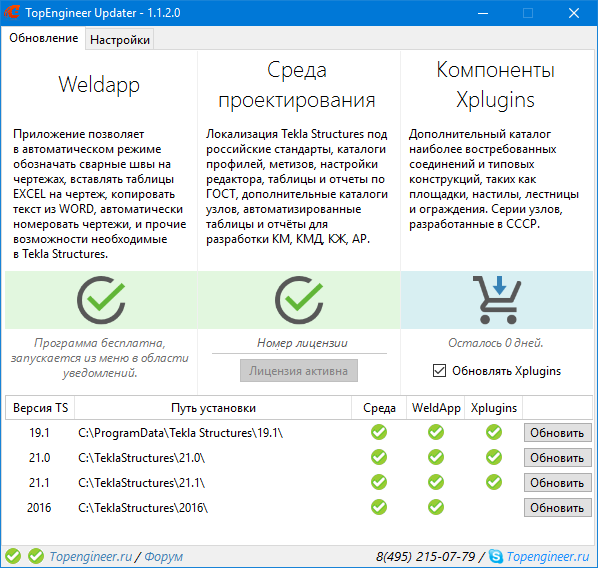598x568 pixels.
Task: Click the Среда column header
Action: point(379,407)
